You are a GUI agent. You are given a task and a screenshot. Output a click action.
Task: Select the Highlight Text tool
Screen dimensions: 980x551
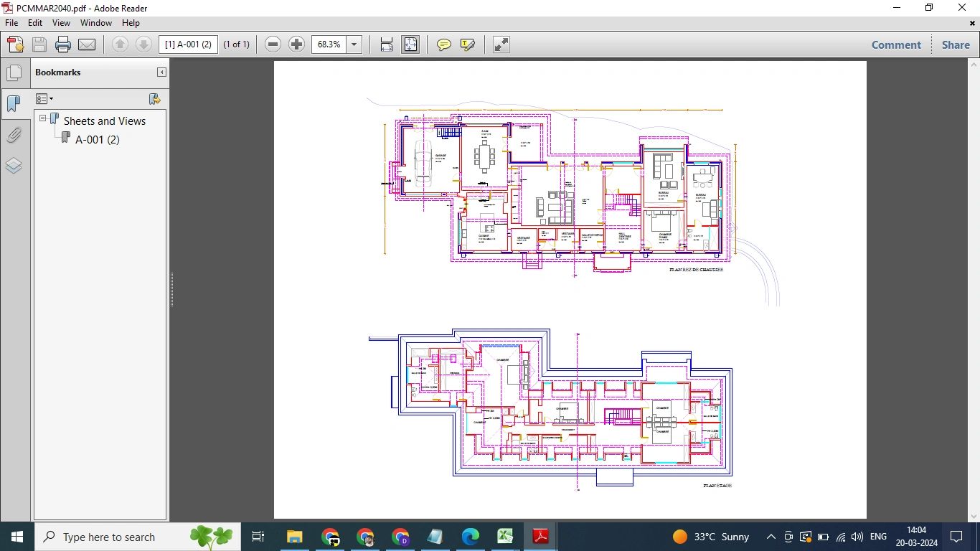(468, 44)
